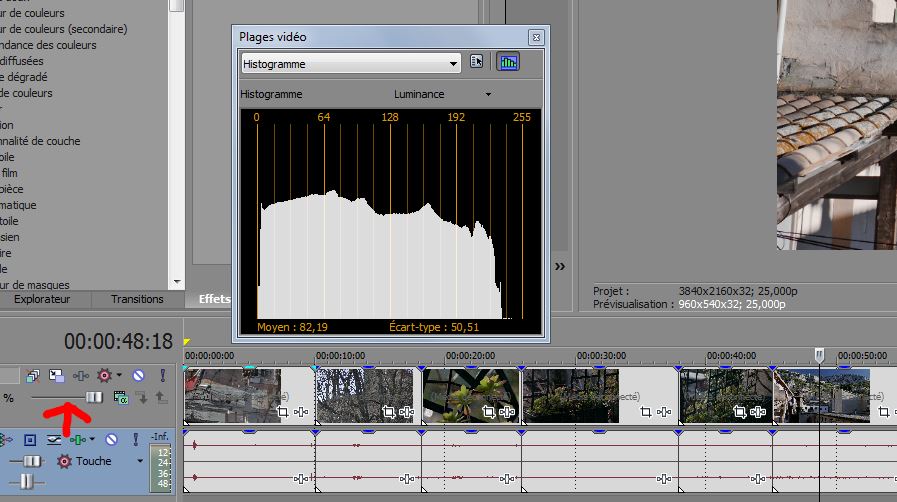The height and width of the screenshot is (502, 897).
Task: Click the video track compositing mode icon
Action: pyautogui.click(x=121, y=398)
